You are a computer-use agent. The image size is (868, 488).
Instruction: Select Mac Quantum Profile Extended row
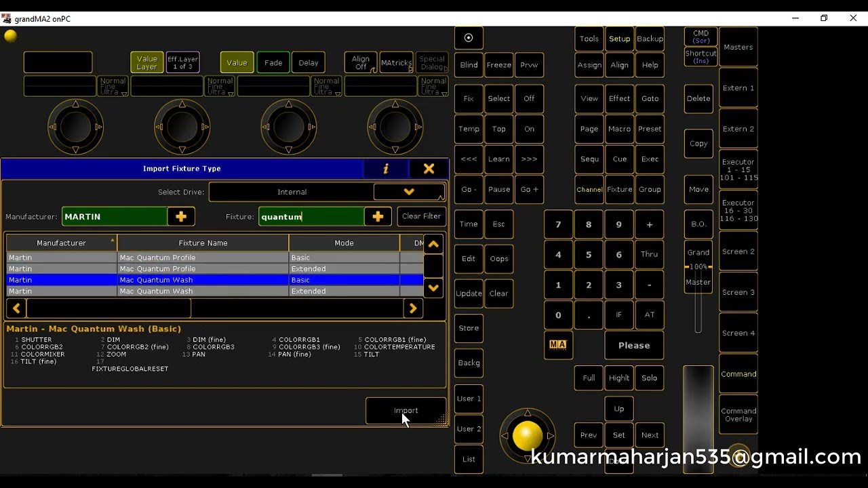pyautogui.click(x=214, y=269)
